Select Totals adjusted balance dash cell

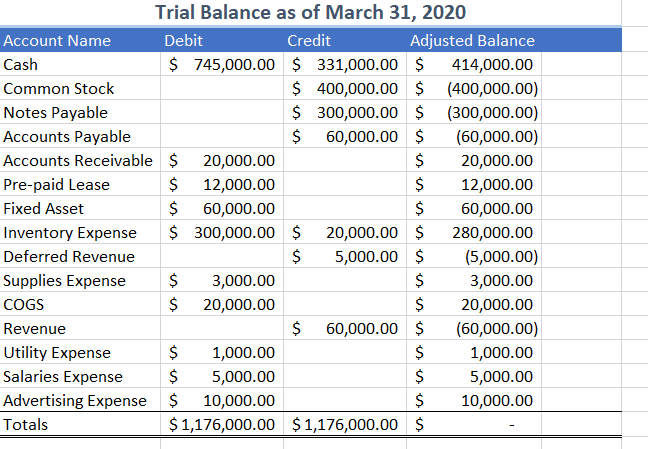click(x=474, y=424)
